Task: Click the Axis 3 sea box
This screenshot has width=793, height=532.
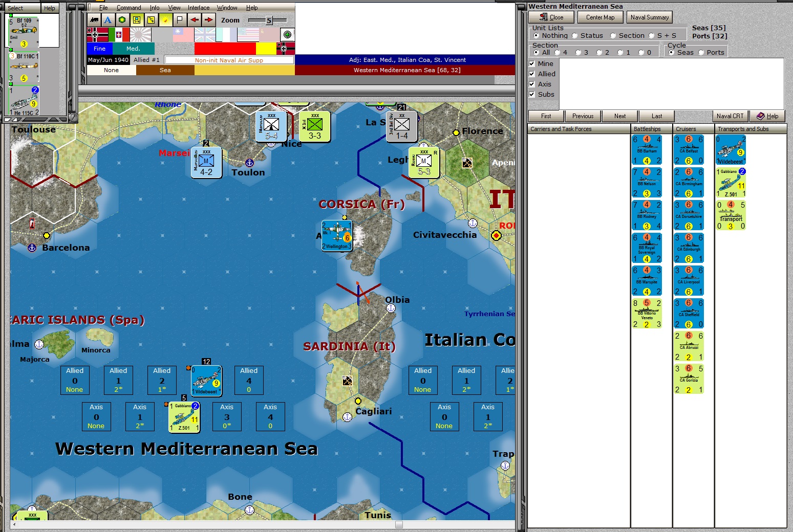Action: coord(227,416)
